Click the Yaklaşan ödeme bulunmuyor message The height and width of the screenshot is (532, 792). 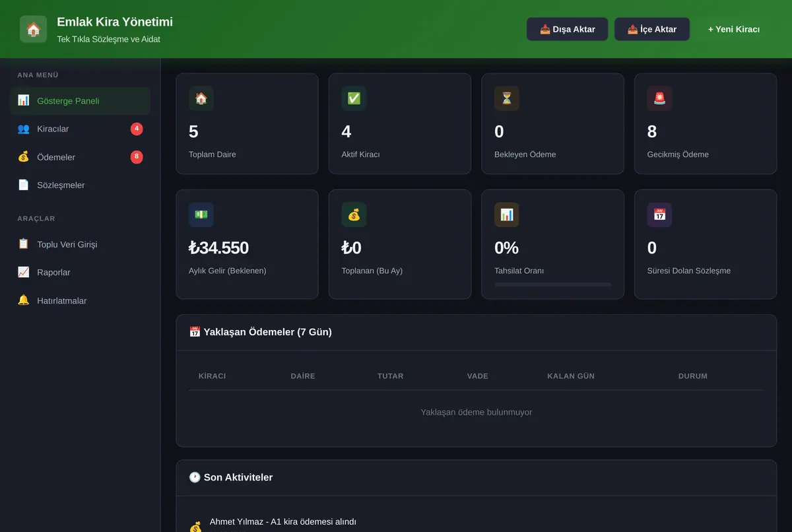tap(477, 412)
